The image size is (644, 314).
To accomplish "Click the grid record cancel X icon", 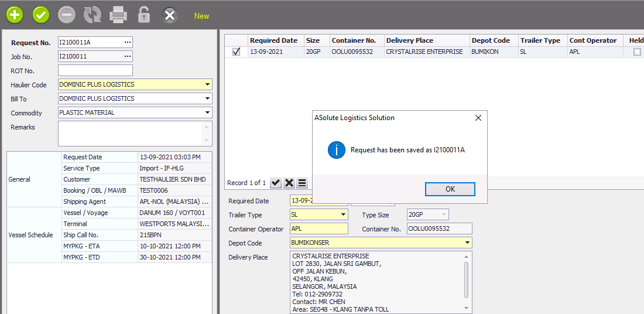I will tap(289, 183).
